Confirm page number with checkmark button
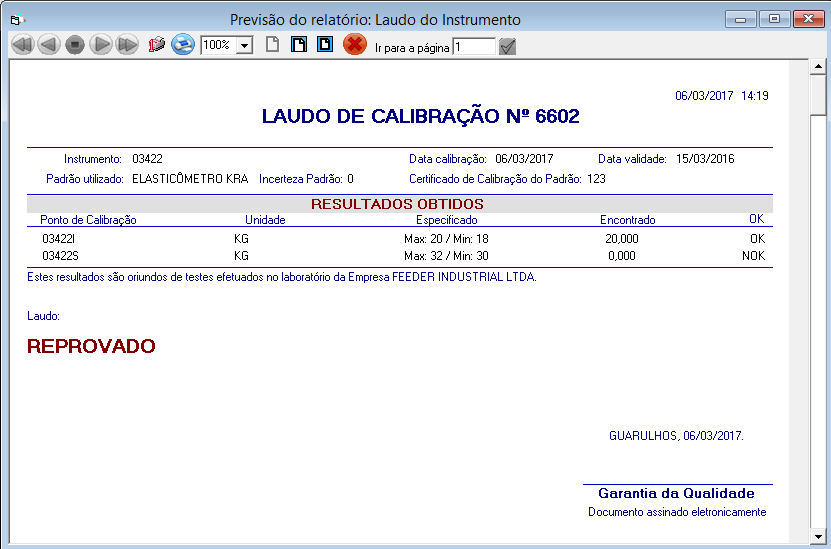Image resolution: width=831 pixels, height=549 pixels. (507, 47)
